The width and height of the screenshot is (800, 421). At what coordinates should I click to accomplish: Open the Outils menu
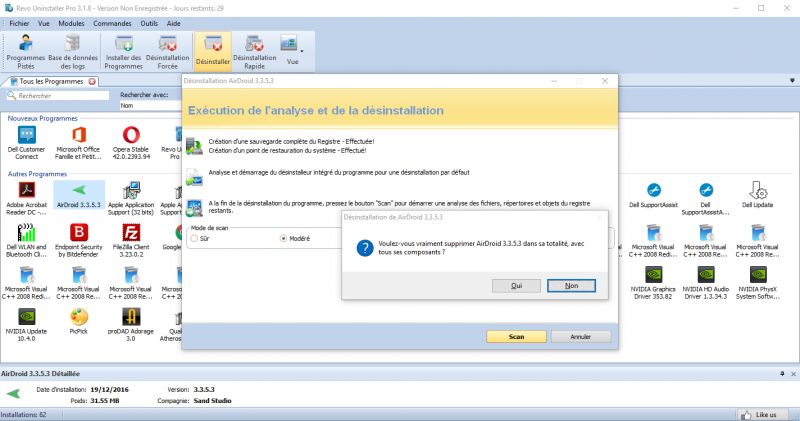point(150,22)
